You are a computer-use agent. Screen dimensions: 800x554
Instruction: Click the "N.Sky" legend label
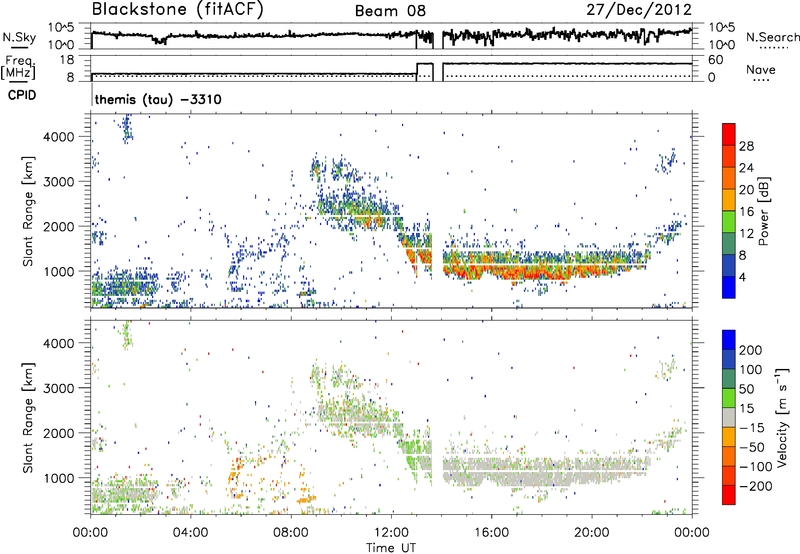coord(19,37)
